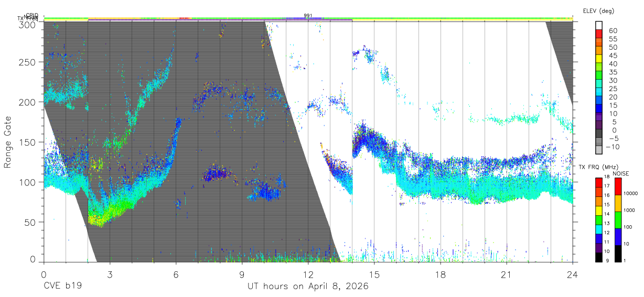Click the '60' ELEV scale value
Viewport: 644px width, 297px height.
point(613,30)
